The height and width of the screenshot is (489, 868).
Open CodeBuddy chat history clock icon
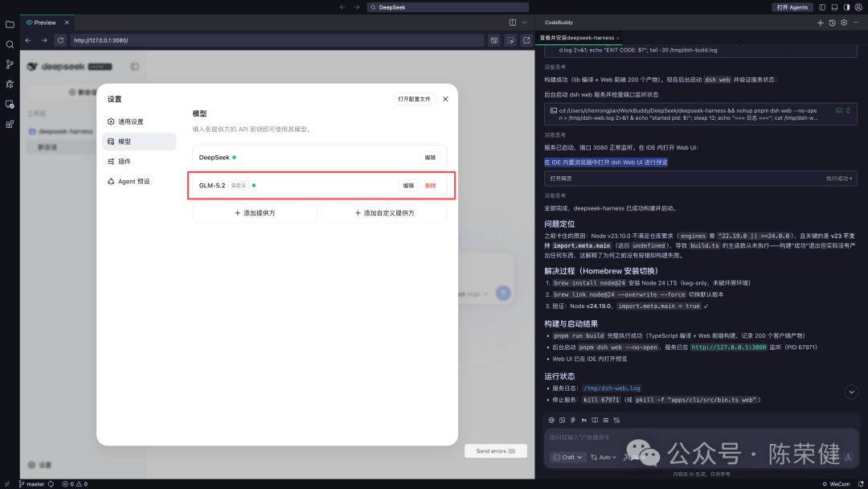point(832,23)
